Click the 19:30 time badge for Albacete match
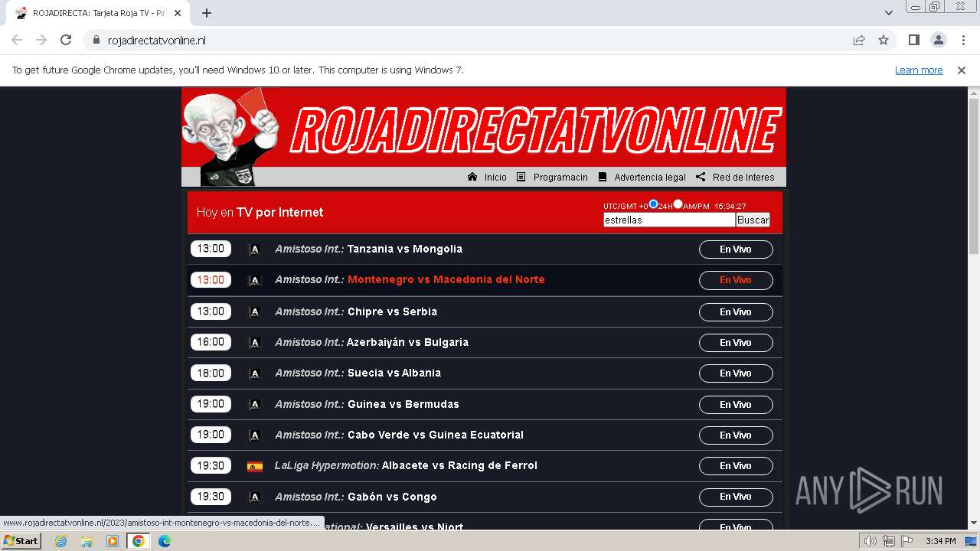Viewport: 980px width, 551px height. pyautogui.click(x=211, y=465)
